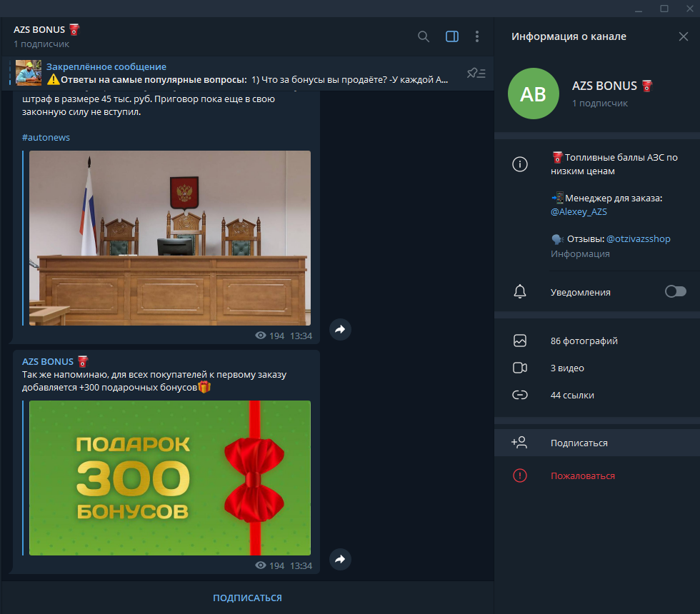Image resolution: width=700 pixels, height=614 pixels.
Task: Toggle the notifications switch
Action: 676,292
